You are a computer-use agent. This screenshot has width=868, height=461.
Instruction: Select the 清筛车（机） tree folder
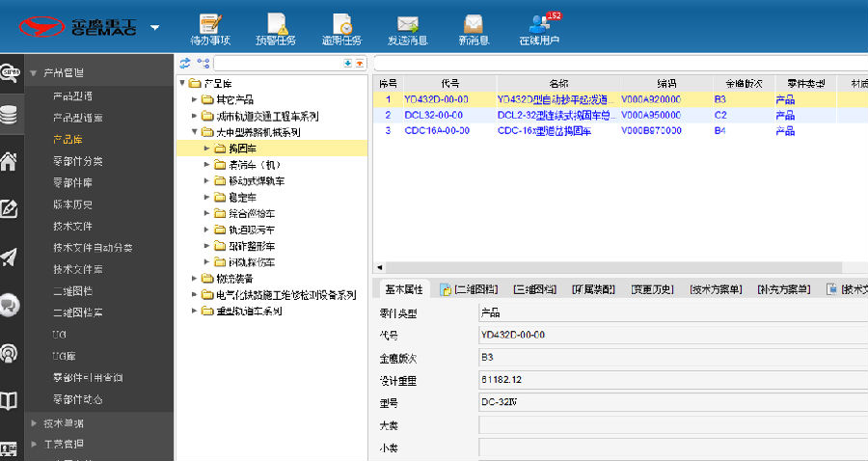[255, 165]
